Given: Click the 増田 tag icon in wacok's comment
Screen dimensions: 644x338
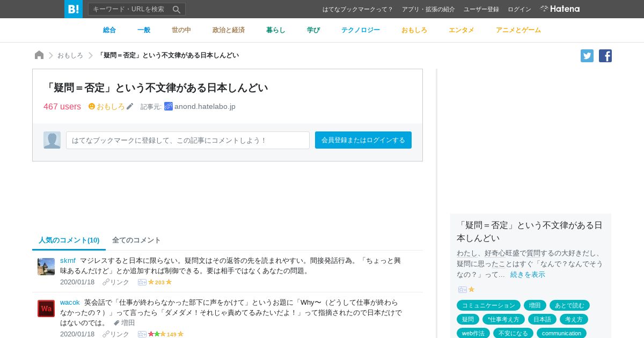Looking at the screenshot, I should 116,323.
